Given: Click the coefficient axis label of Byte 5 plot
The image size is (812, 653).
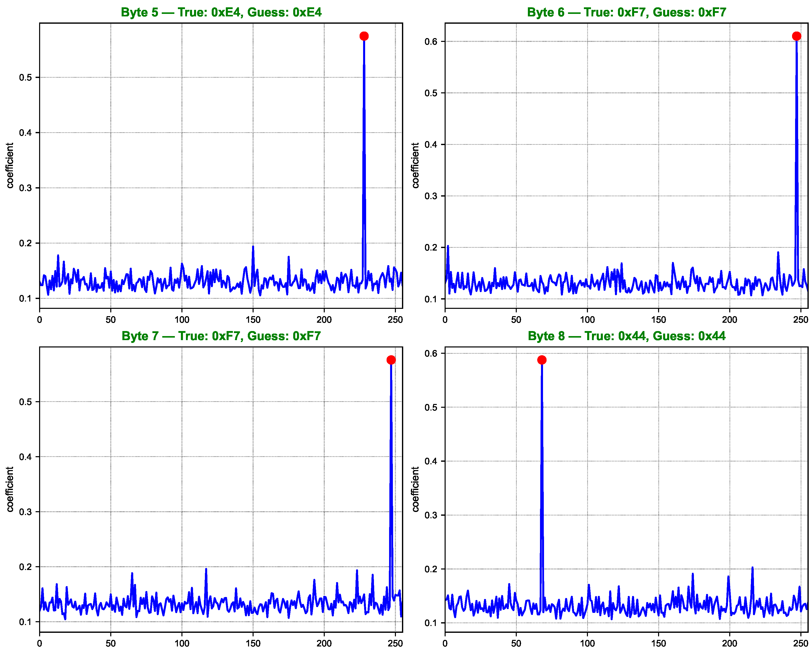Looking at the screenshot, I should [10, 165].
